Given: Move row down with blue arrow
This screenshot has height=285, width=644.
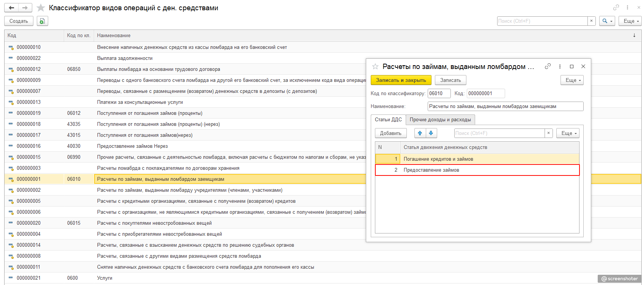Looking at the screenshot, I should pos(431,133).
